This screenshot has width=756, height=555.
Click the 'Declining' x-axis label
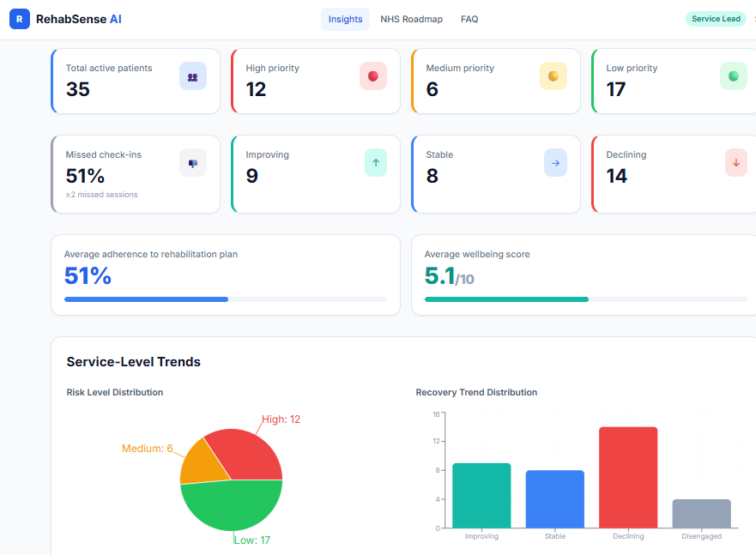coord(628,536)
